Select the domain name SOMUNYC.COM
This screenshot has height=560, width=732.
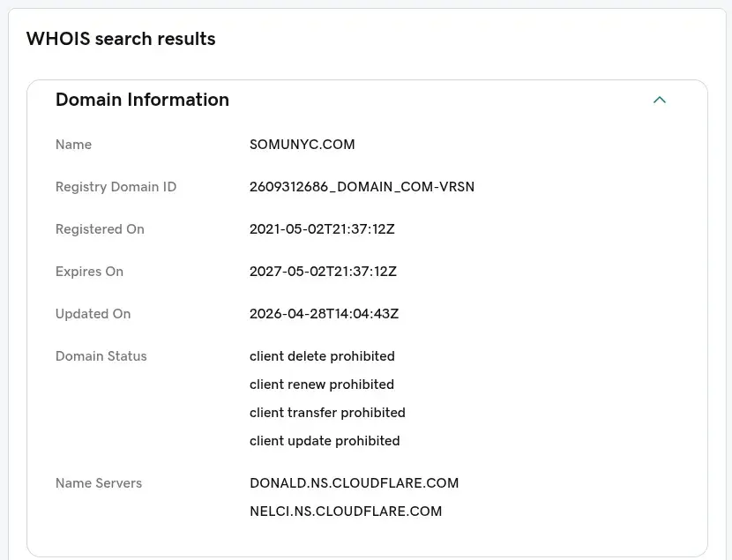coord(302,145)
